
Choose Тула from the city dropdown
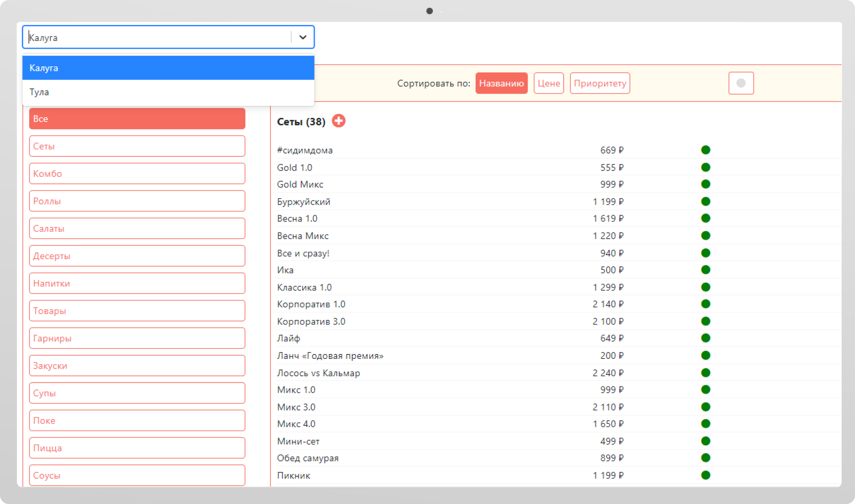point(168,92)
